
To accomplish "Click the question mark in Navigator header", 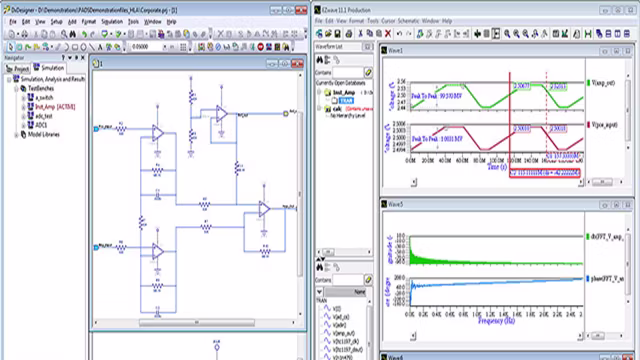I will (x=63, y=58).
